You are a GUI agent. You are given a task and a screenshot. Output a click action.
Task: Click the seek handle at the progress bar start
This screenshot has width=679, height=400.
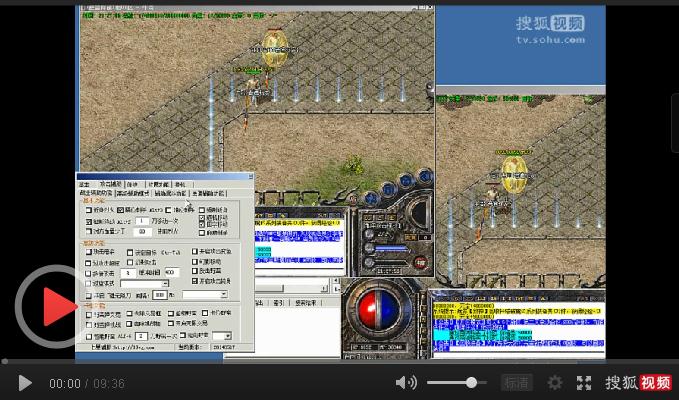coord(4,361)
